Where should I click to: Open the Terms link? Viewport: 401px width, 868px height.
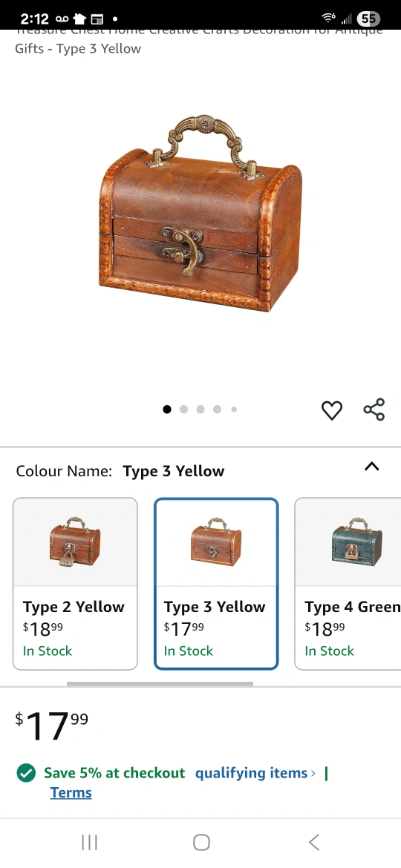coord(71,793)
